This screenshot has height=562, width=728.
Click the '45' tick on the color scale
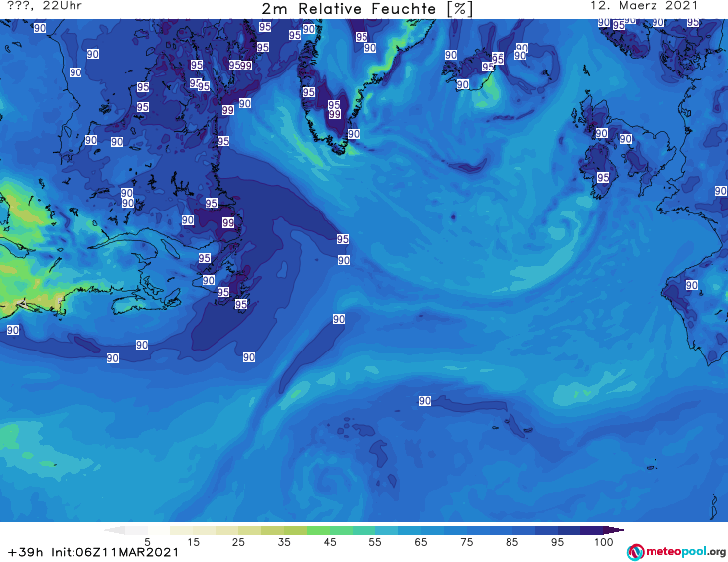(x=330, y=542)
